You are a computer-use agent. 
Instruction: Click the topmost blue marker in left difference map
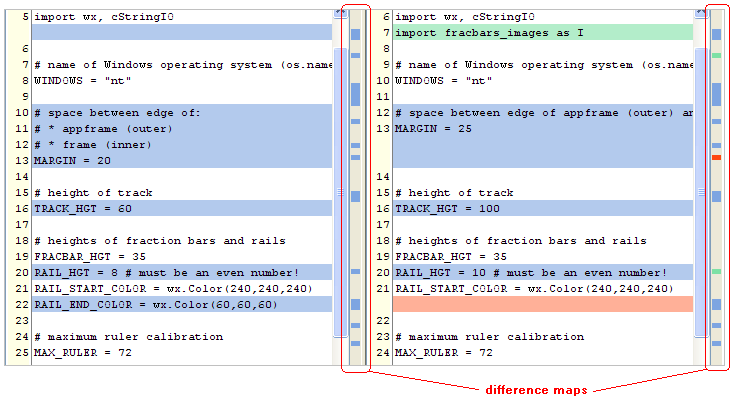(355, 34)
